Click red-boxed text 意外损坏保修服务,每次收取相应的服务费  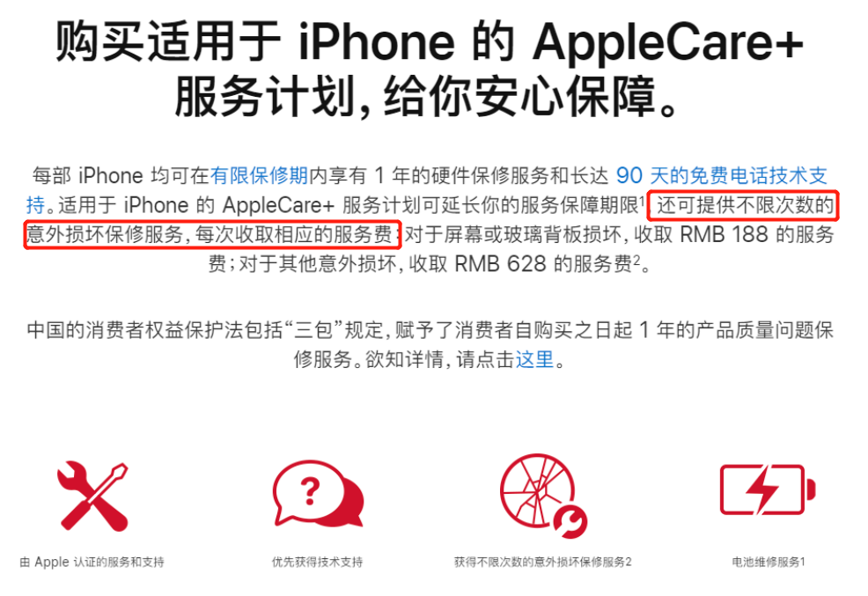point(212,235)
